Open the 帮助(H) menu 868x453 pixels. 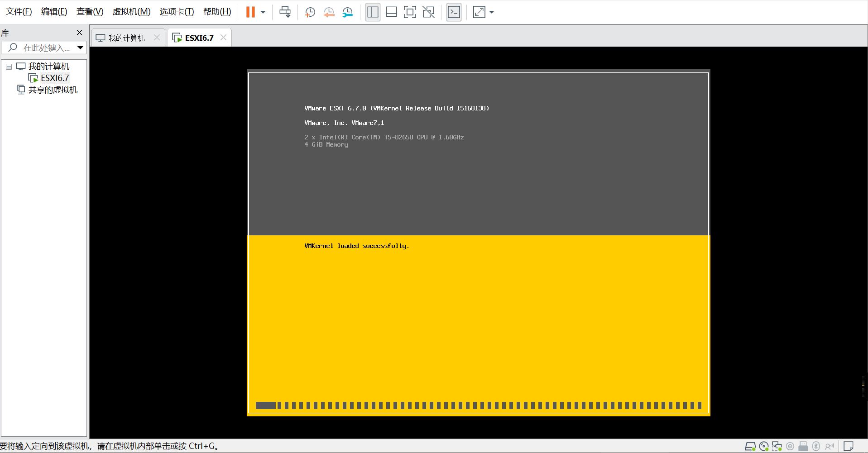pyautogui.click(x=217, y=12)
